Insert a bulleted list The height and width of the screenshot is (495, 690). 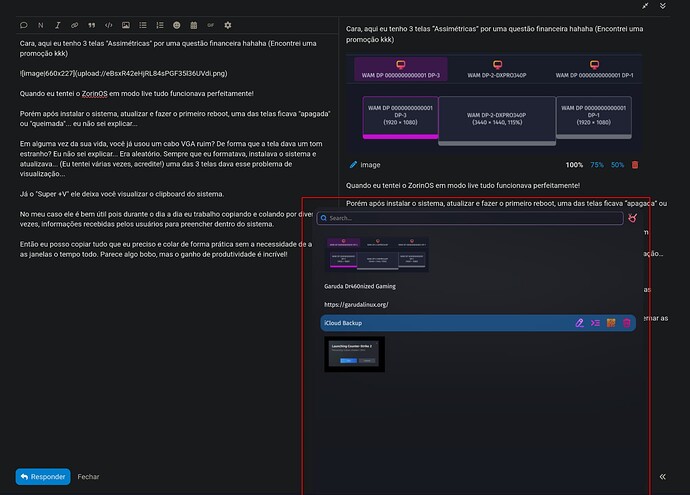pyautogui.click(x=143, y=24)
